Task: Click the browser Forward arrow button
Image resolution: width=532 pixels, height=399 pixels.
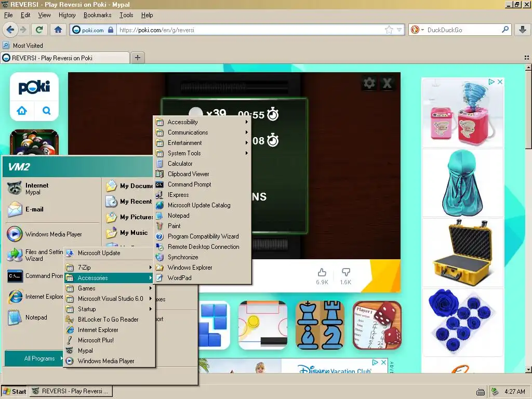Action: tap(23, 30)
